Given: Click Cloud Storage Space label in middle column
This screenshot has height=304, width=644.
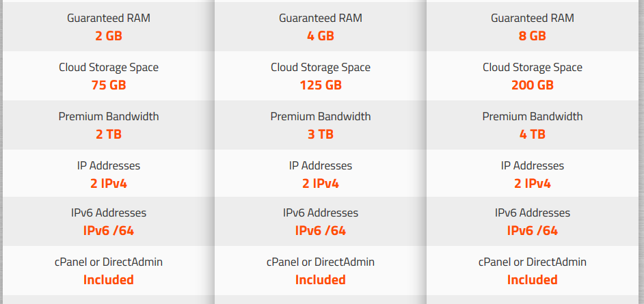Looking at the screenshot, I should [x=321, y=67].
